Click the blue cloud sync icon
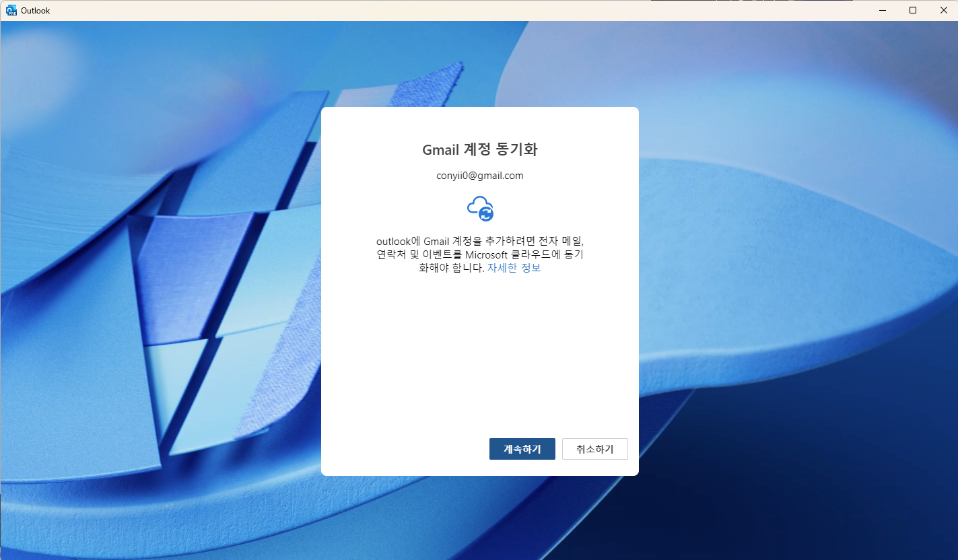The image size is (958, 560). (480, 207)
